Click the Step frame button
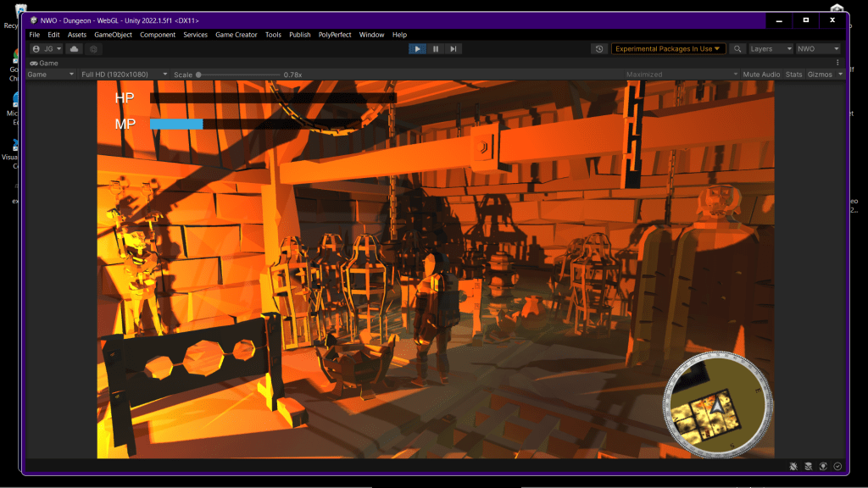This screenshot has width=868, height=488. (x=453, y=49)
